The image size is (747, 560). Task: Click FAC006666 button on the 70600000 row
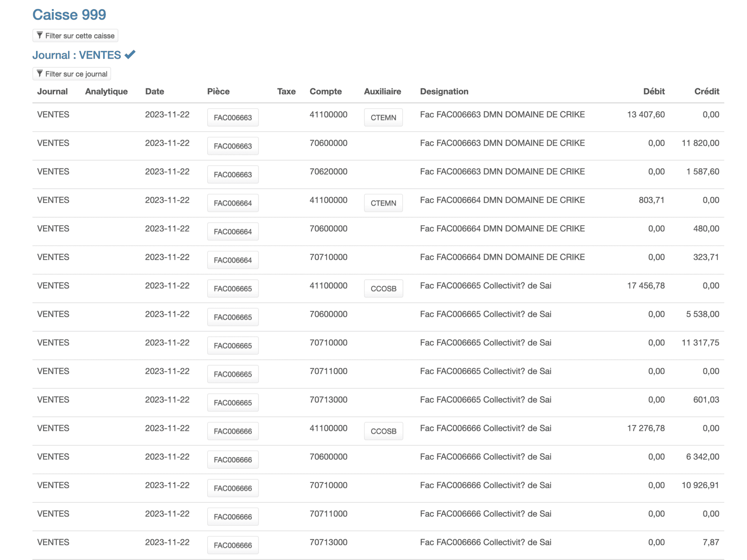coord(233,460)
